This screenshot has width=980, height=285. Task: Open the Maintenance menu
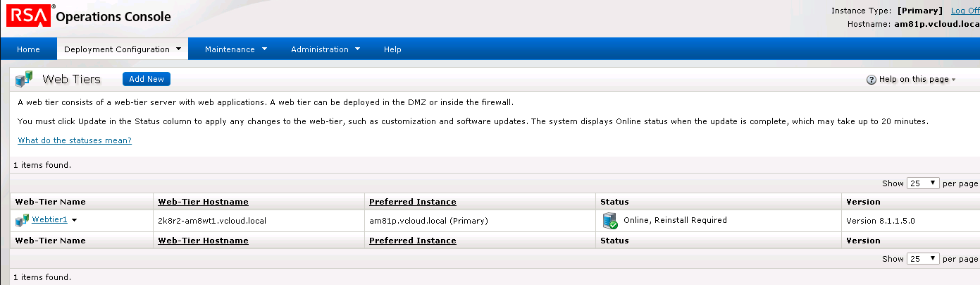(x=236, y=49)
